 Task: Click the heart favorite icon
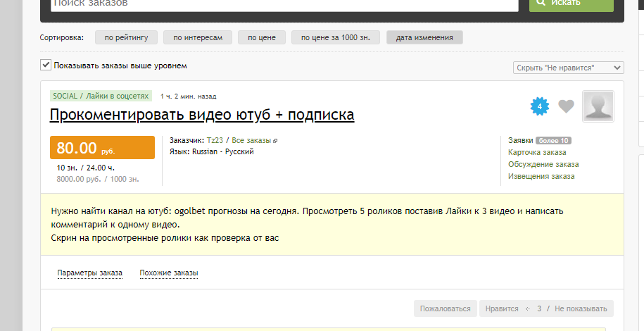tap(566, 106)
